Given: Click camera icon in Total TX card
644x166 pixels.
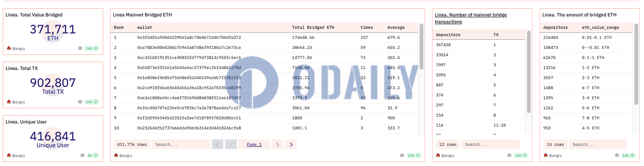Looking at the screenshot, I should pos(80,102).
